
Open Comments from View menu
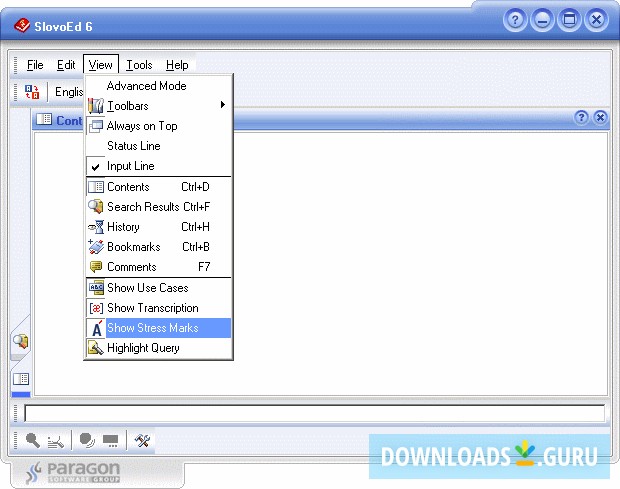click(x=159, y=267)
